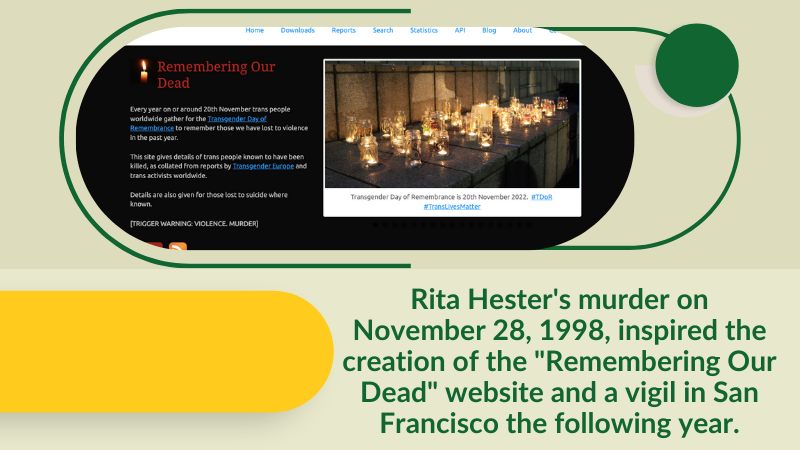Image resolution: width=800 pixels, height=450 pixels.
Task: Open the Transgender Europe link
Action: 263,166
